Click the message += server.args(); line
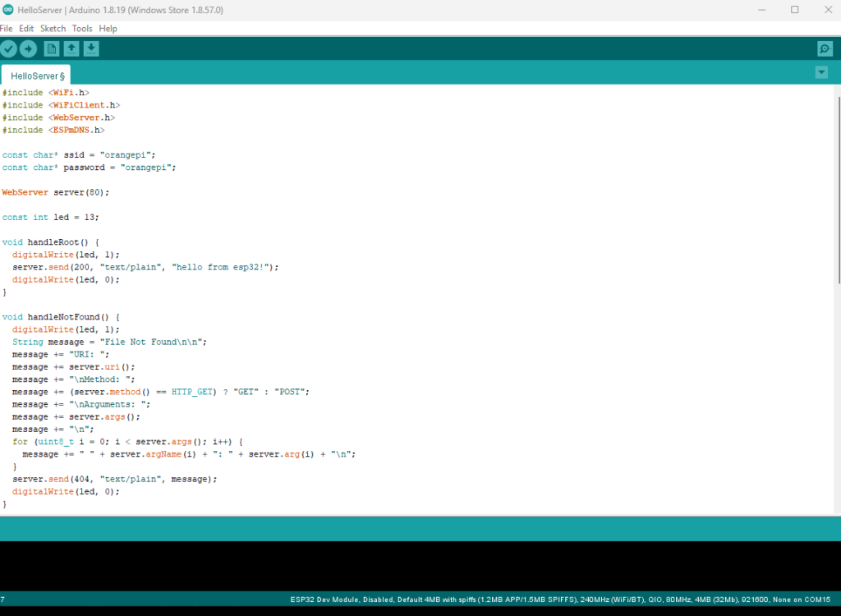841x616 pixels. [x=76, y=417]
